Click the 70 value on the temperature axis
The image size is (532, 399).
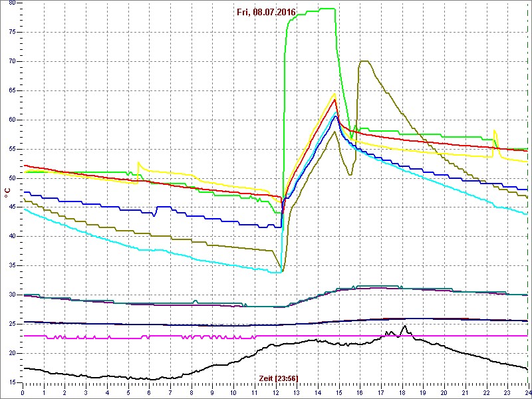point(12,61)
